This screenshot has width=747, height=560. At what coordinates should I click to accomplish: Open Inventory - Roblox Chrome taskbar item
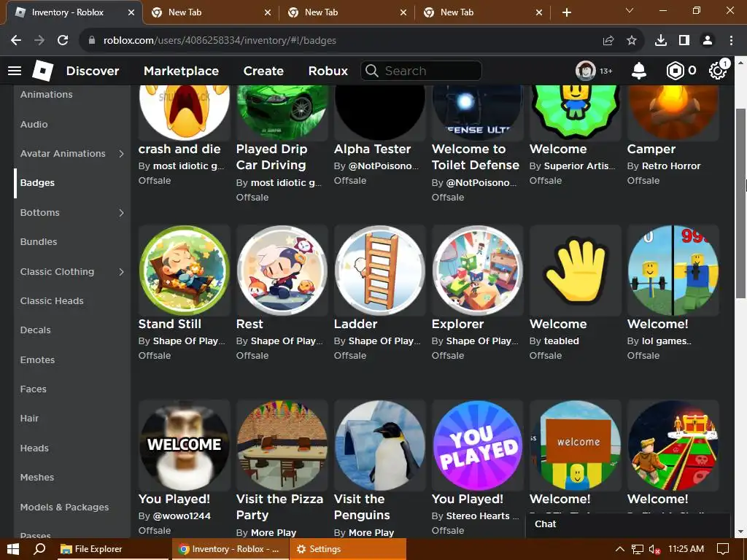click(230, 549)
